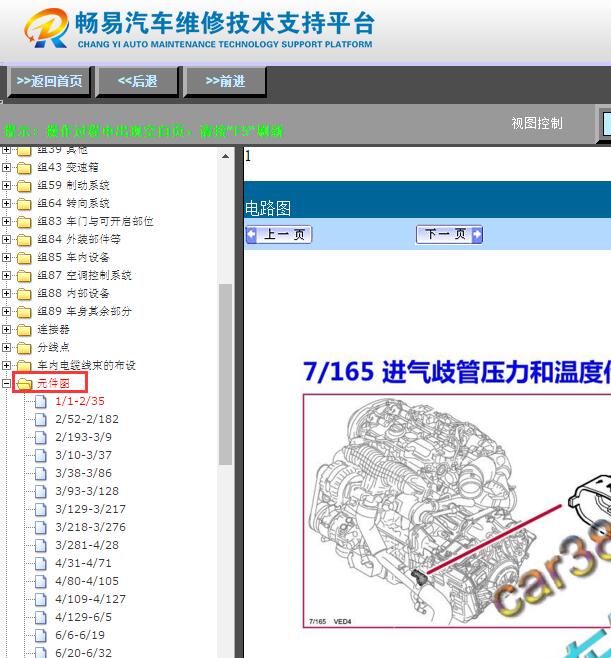Expand the 组83 车门与可开启部位 folder
This screenshot has width=611, height=658.
6,222
